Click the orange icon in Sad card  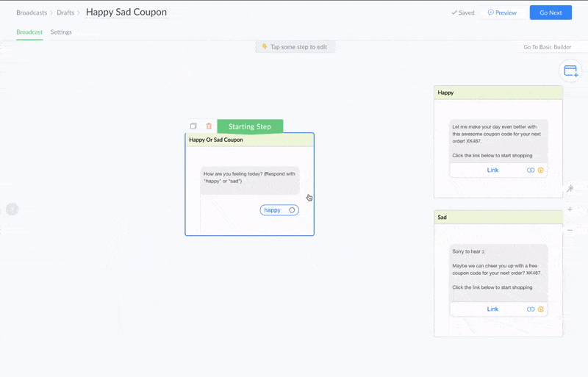pos(541,309)
